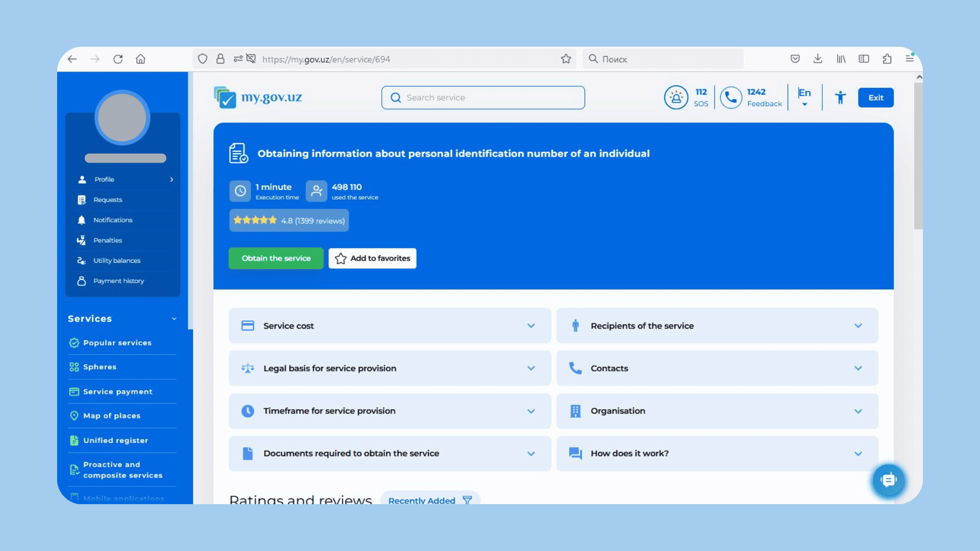Viewport: 980px width, 551px height.
Task: Click the 1242 Feedback phone icon
Action: click(x=731, y=97)
